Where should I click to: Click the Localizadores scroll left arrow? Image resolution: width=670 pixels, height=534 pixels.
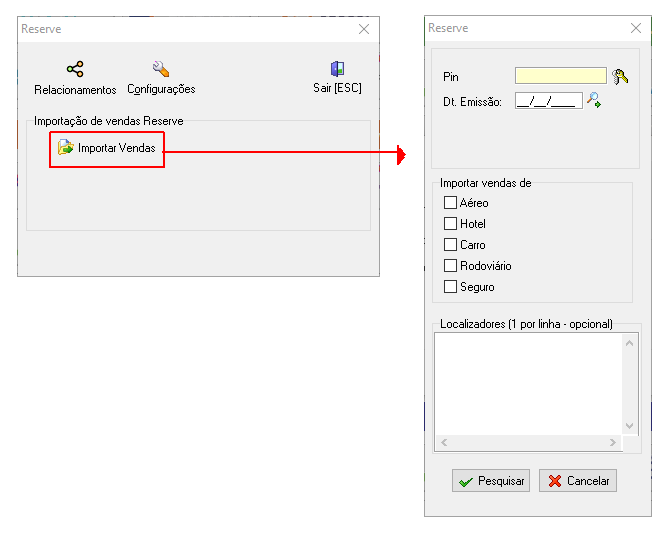(x=444, y=442)
